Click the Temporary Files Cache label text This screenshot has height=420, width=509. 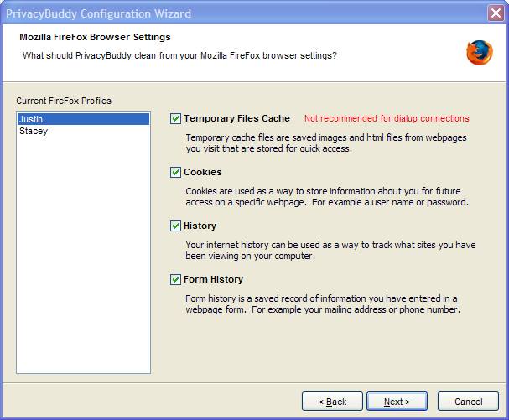(x=236, y=118)
